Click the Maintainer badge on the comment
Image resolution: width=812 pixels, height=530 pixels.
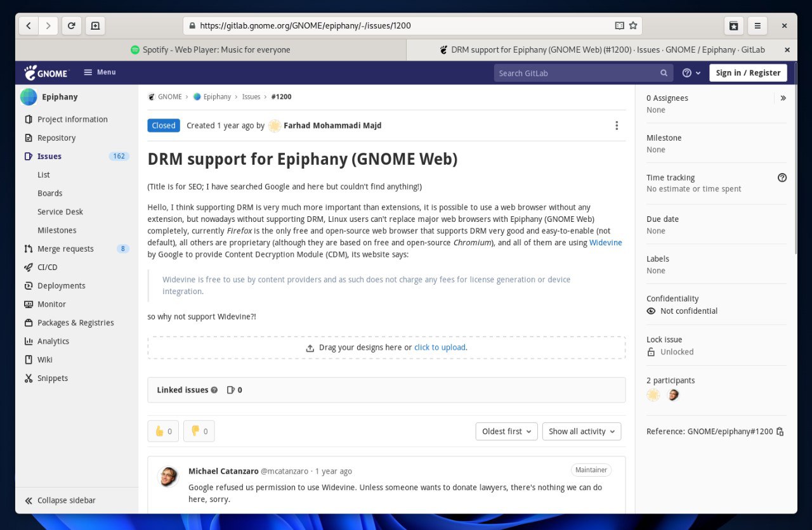(591, 470)
